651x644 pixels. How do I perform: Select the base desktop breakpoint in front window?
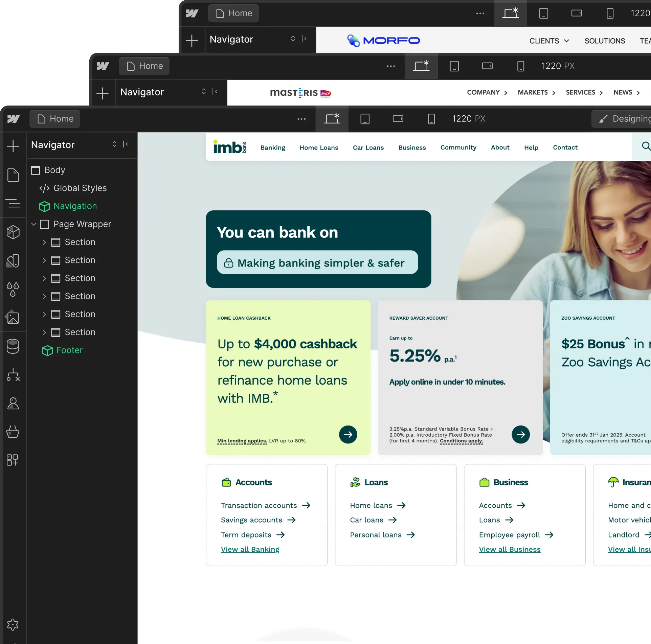coord(332,119)
